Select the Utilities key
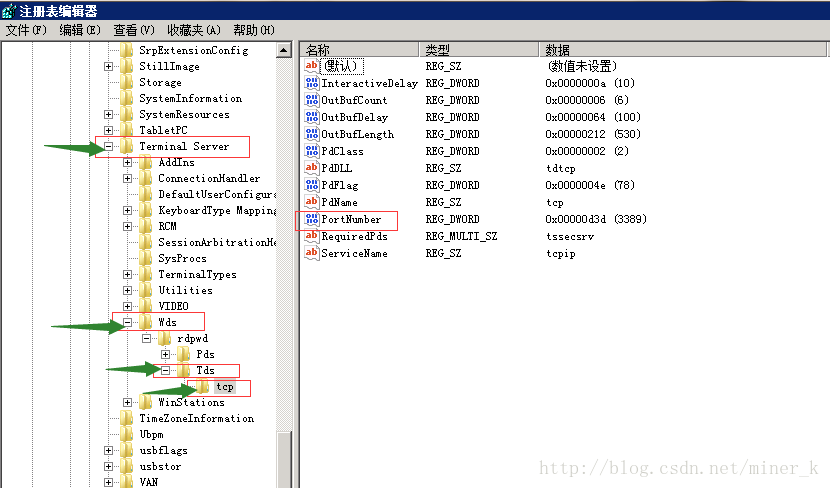This screenshot has width=830, height=488. [185, 290]
